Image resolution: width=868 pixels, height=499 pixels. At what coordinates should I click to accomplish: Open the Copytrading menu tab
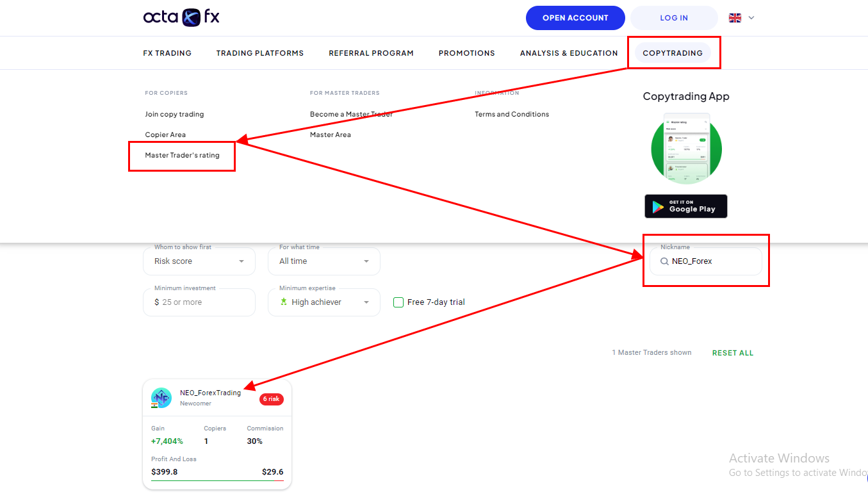click(x=673, y=53)
